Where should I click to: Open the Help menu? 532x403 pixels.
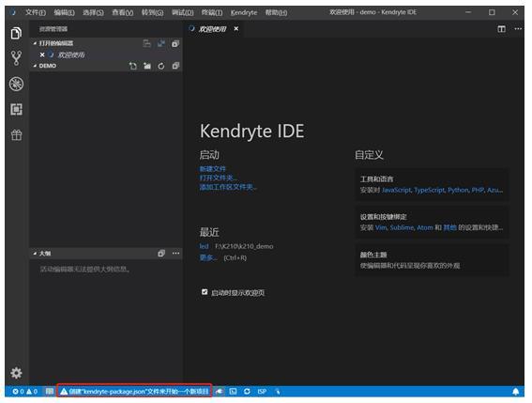(x=276, y=12)
